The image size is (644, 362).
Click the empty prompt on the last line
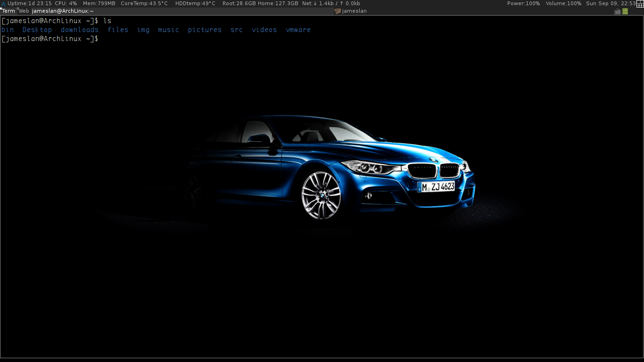tap(50, 39)
